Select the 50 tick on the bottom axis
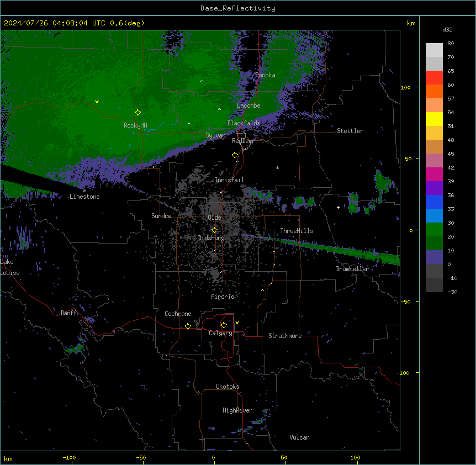The width and height of the screenshot is (476, 465). (x=284, y=457)
